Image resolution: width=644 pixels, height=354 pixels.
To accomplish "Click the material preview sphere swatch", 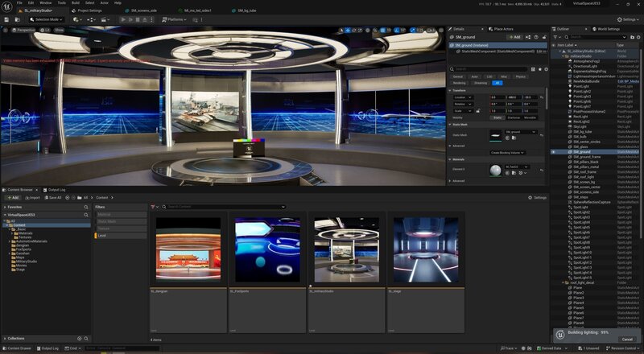I will click(x=494, y=170).
